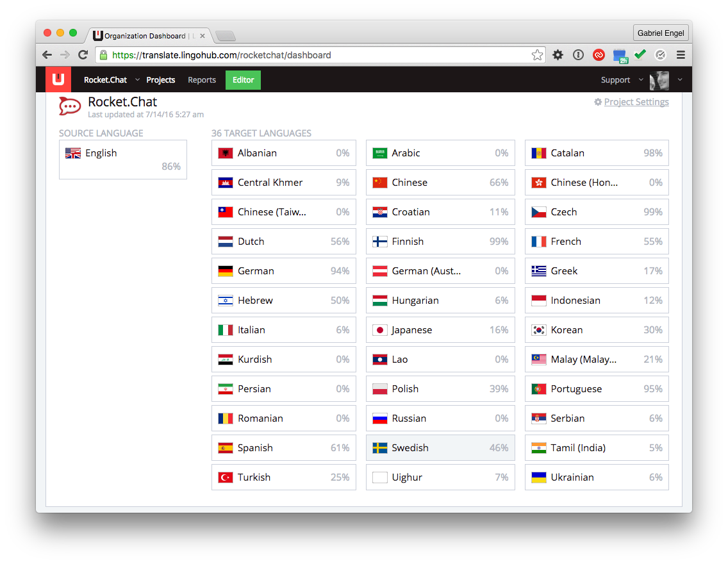This screenshot has height=564, width=728.
Task: Click the LingoHub red logo icon
Action: [58, 79]
